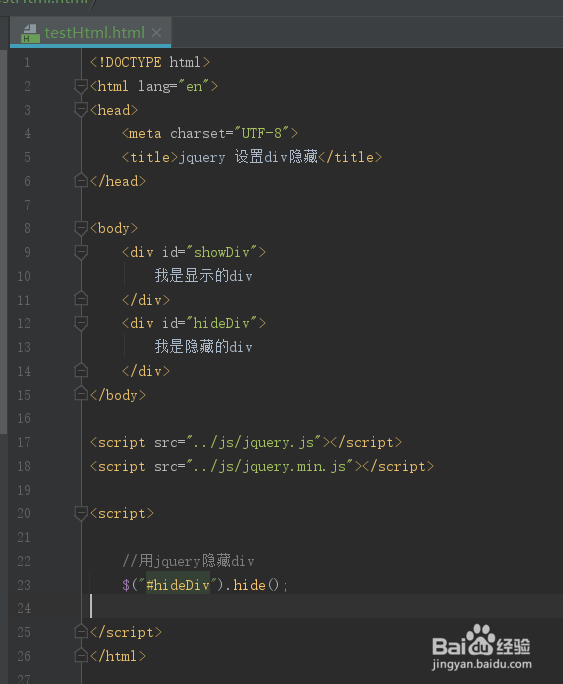Image resolution: width=563 pixels, height=684 pixels.
Task: Click the ../js/jquery.js script path
Action: click(254, 442)
